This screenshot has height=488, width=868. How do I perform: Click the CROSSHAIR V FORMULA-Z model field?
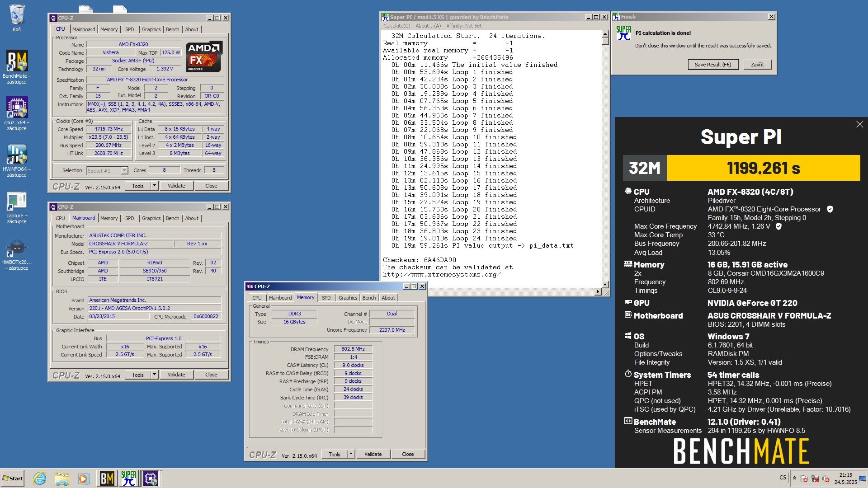point(130,244)
